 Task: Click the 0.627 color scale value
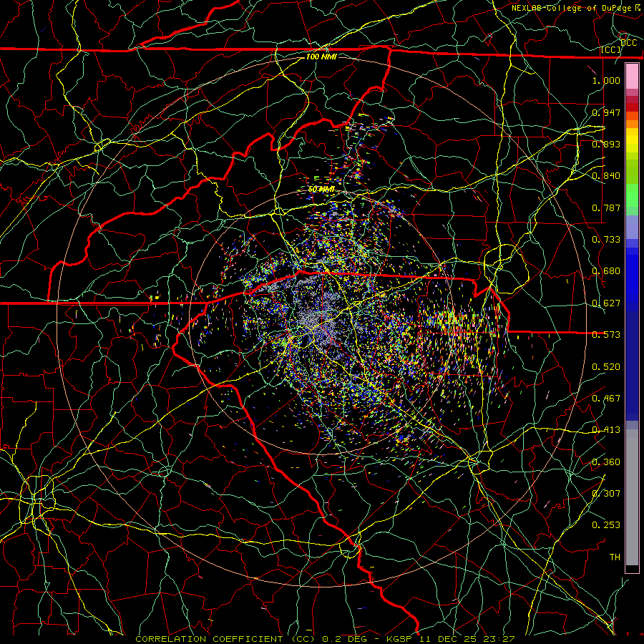[606, 303]
